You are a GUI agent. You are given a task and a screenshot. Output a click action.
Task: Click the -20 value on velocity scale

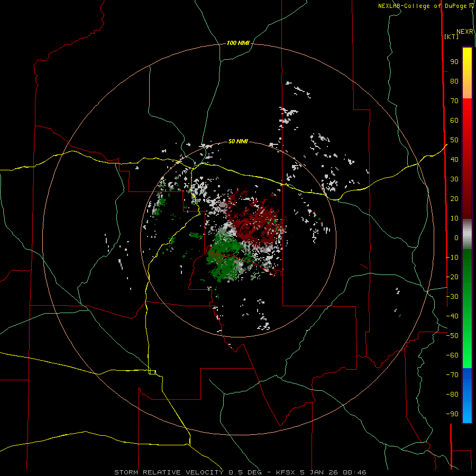click(x=452, y=277)
